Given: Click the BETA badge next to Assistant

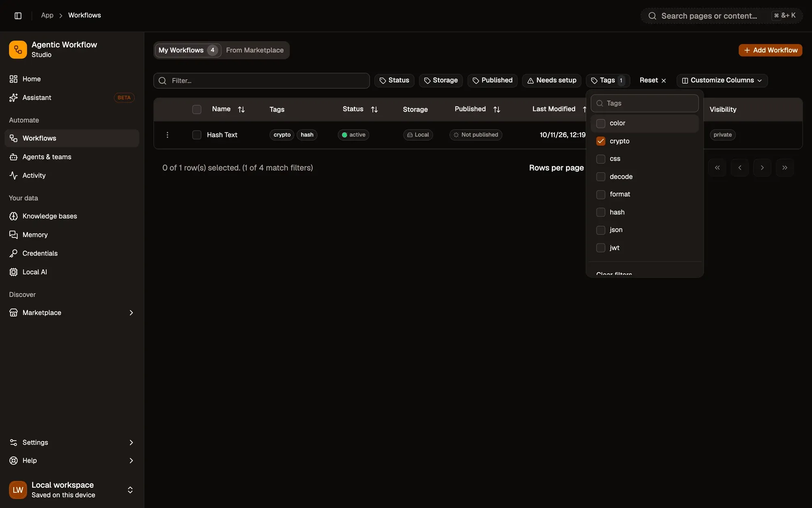Looking at the screenshot, I should 124,98.
